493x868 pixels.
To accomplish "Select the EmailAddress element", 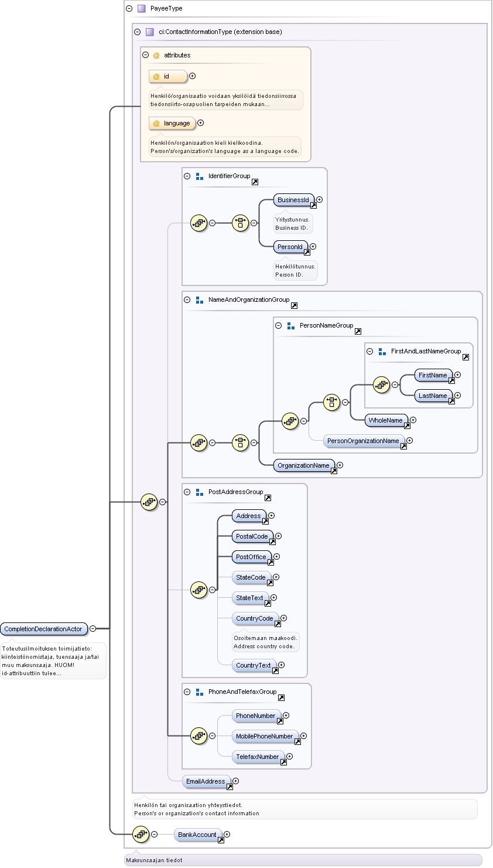I will point(206,781).
